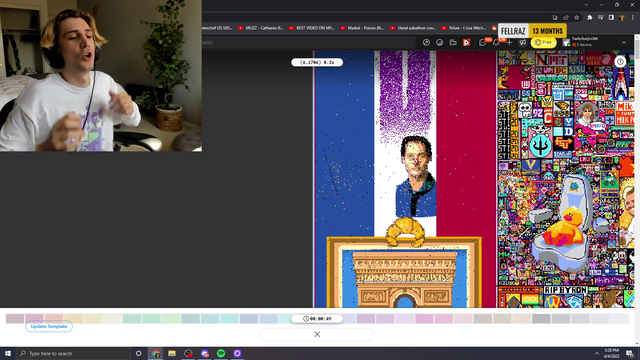The height and width of the screenshot is (360, 640).
Task: Click the Windows taskbar search box
Action: [x=73, y=353]
